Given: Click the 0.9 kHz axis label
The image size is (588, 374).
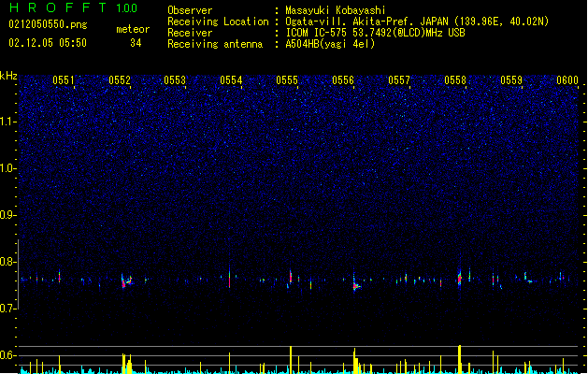Looking at the screenshot, I should (x=8, y=215).
